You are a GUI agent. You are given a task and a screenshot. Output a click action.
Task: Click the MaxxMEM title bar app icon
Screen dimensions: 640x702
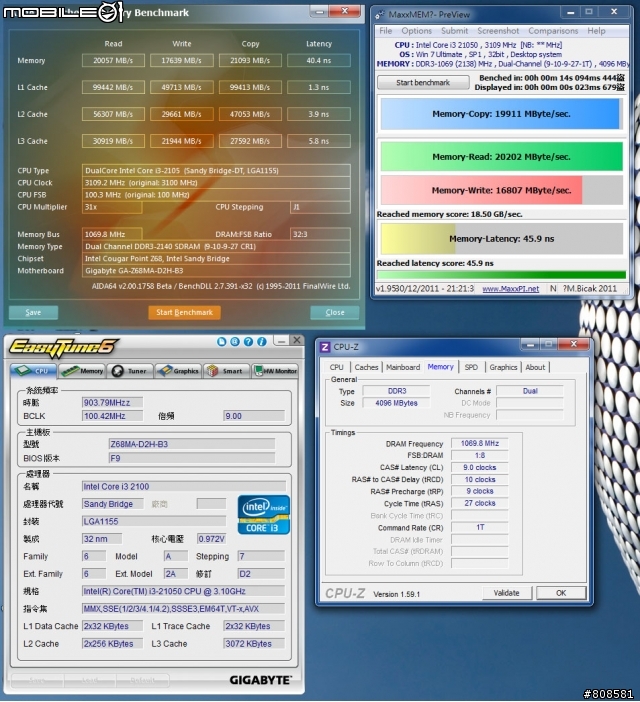point(380,15)
